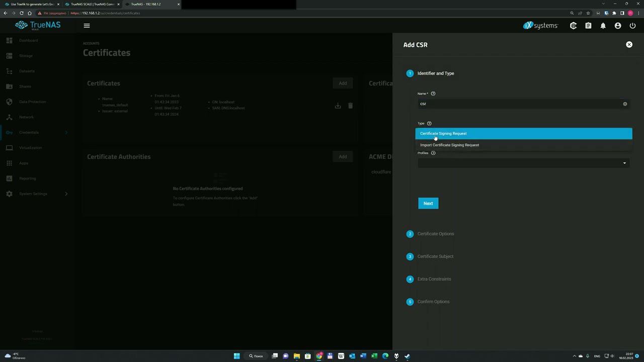Open File Explorer from the taskbar
The height and width of the screenshot is (362, 644).
(x=297, y=356)
